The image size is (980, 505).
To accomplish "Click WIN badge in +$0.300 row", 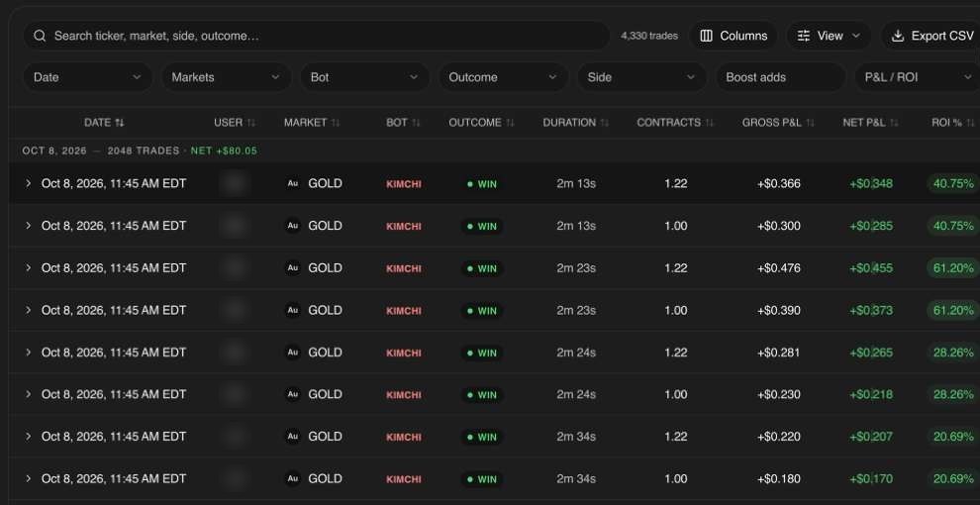I will tap(482, 226).
